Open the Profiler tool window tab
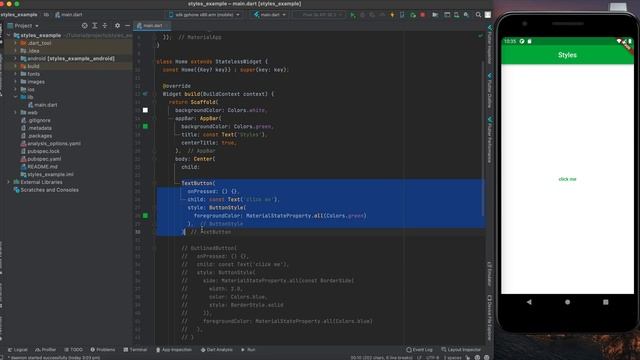Viewport: 640px width, 360px height. coord(45,350)
